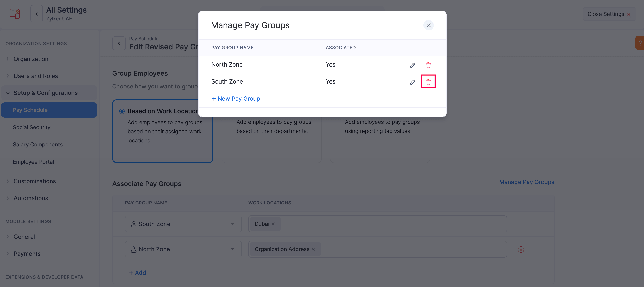Edit the South Zone pay group

click(x=412, y=82)
